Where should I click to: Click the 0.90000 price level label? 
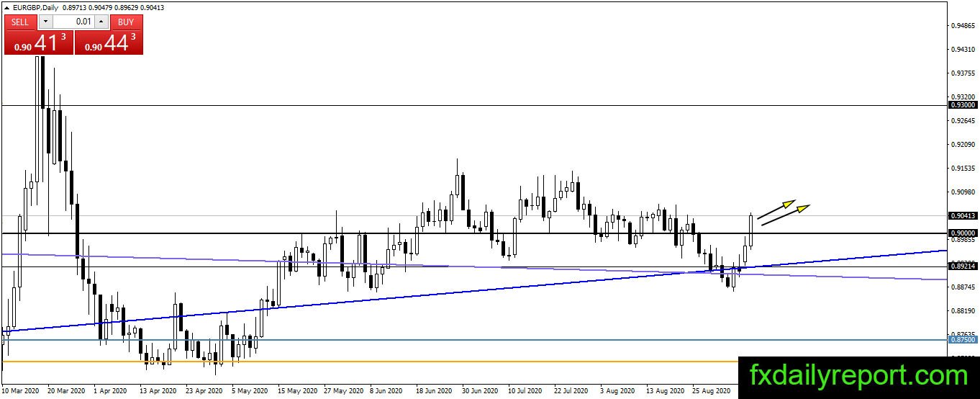963,233
